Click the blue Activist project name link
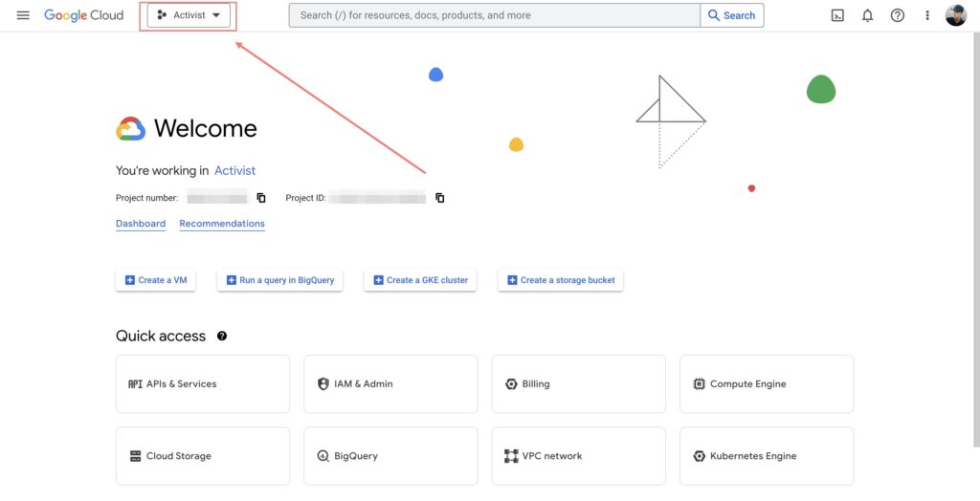 pyautogui.click(x=234, y=171)
